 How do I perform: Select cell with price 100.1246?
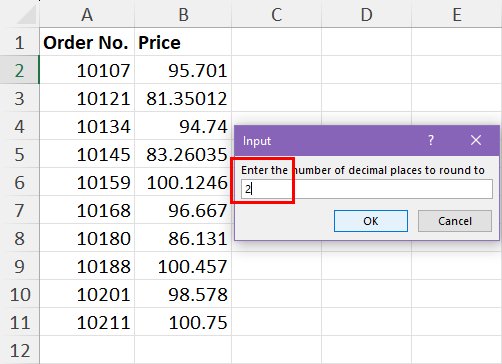tap(183, 182)
